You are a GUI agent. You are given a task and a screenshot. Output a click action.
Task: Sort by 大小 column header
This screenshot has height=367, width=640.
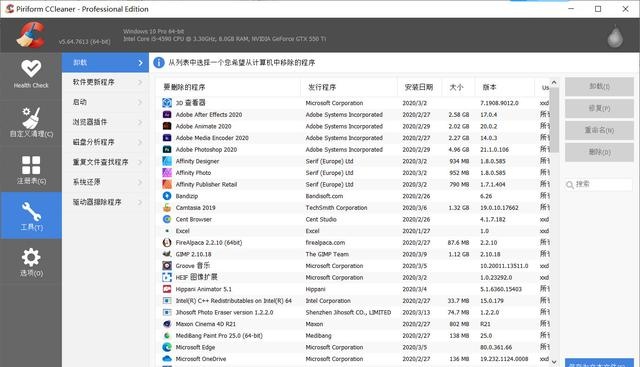pos(459,87)
